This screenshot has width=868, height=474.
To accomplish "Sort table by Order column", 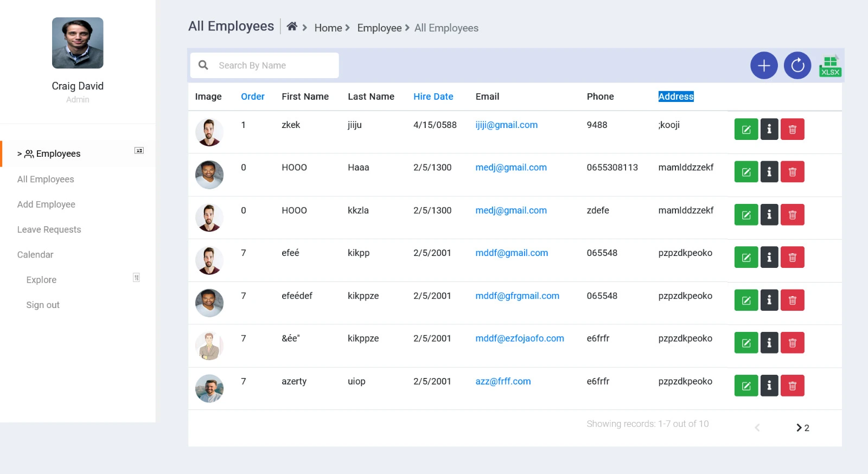I will click(252, 97).
